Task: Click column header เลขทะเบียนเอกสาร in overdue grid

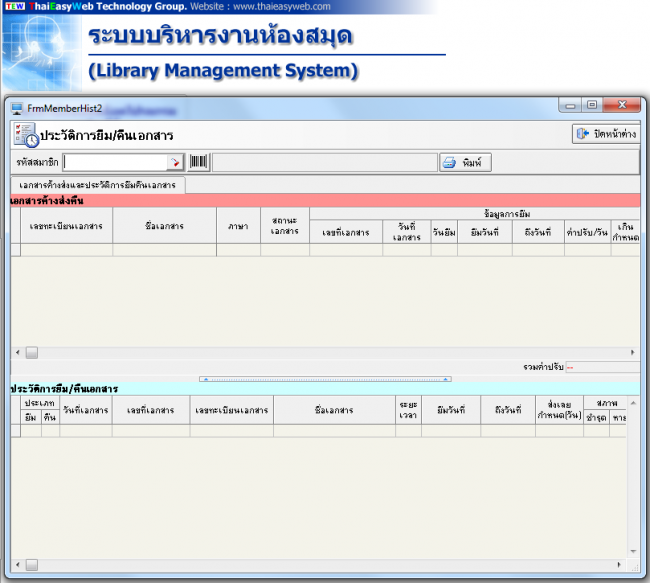Action: pyautogui.click(x=66, y=226)
